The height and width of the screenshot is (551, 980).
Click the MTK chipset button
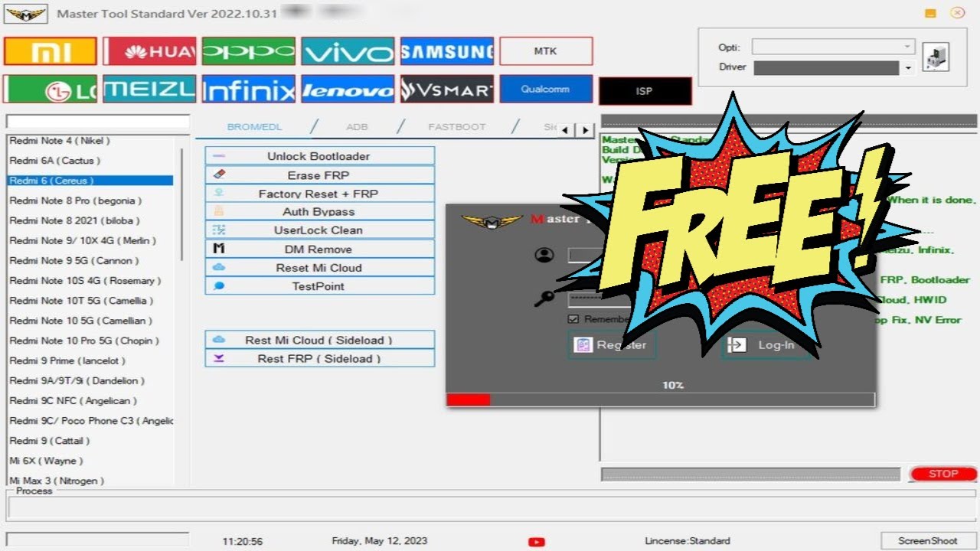(546, 51)
